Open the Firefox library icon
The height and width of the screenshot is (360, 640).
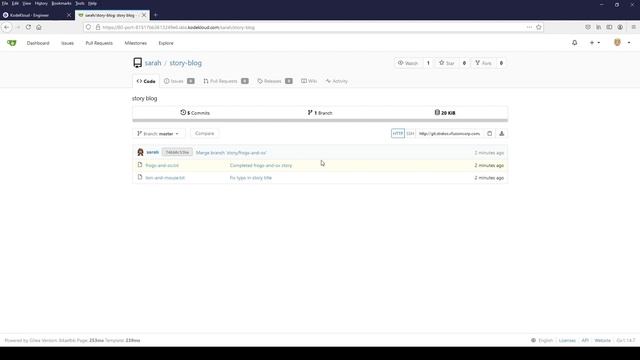pyautogui.click(x=598, y=27)
